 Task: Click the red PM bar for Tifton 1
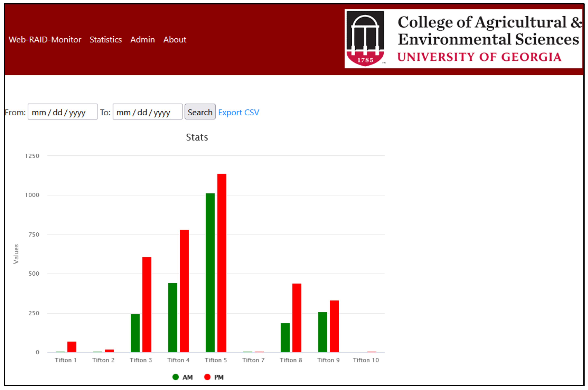point(72,347)
